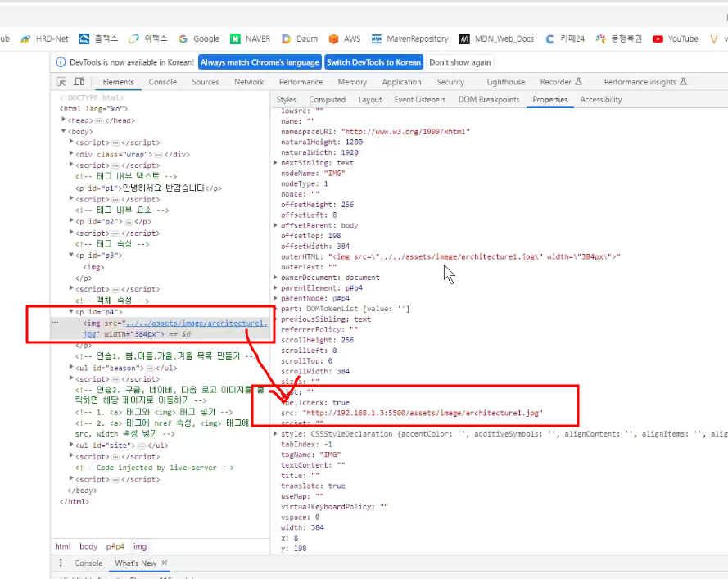728x579 pixels.
Task: Open the NAVER bookmark
Action: click(x=250, y=39)
